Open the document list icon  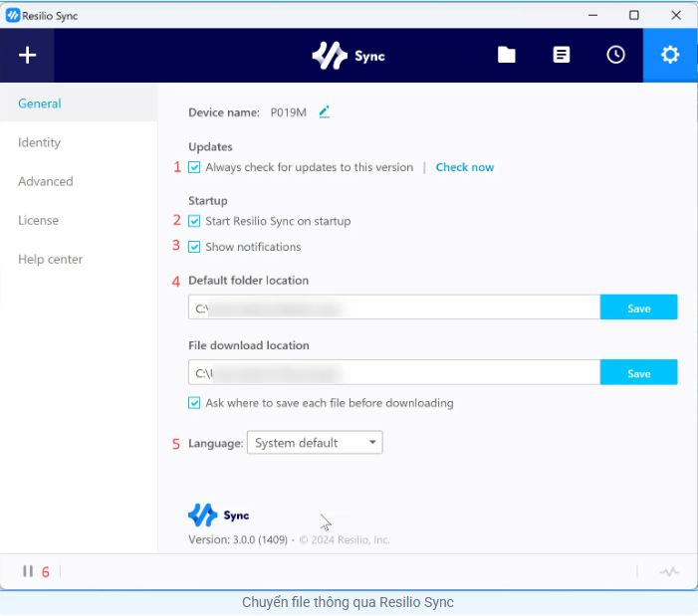(561, 55)
